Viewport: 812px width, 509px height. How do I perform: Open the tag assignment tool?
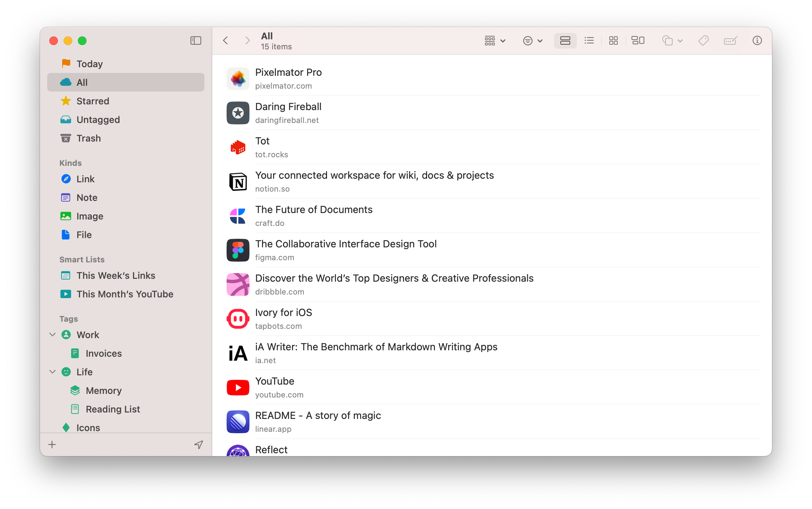coord(703,40)
